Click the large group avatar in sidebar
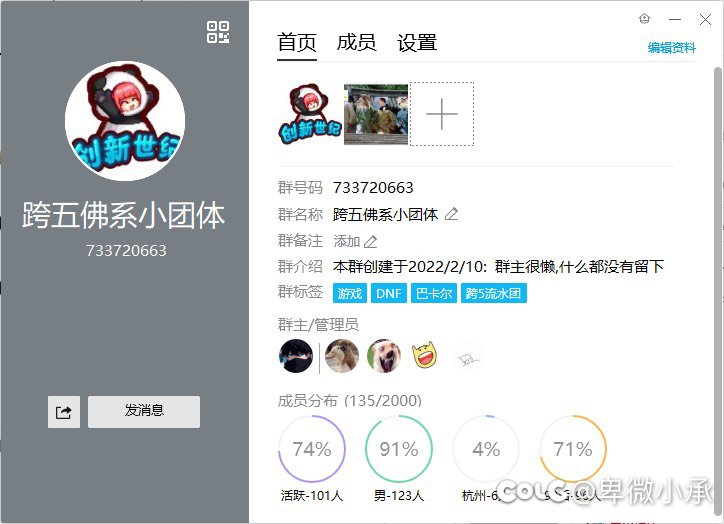 tap(125, 121)
